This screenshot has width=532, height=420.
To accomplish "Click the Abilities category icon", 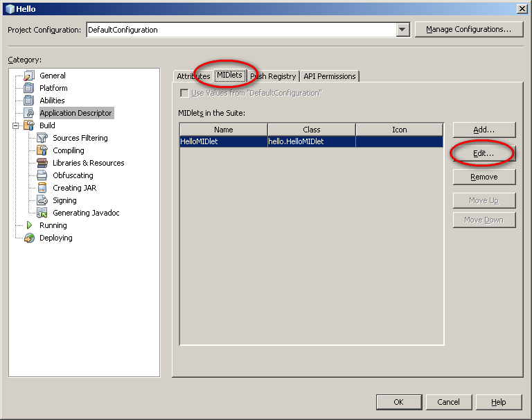I will (29, 100).
